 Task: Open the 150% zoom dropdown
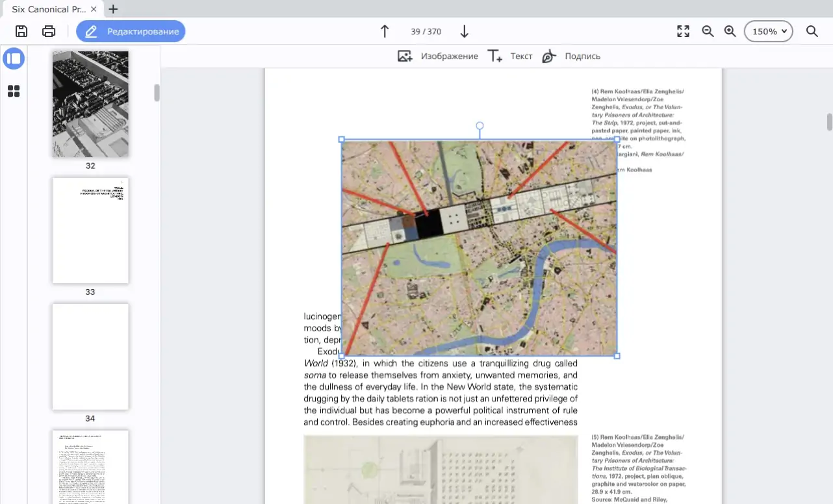768,31
